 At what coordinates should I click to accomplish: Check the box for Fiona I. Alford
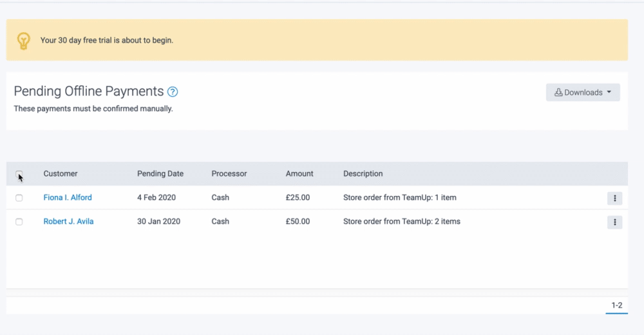[19, 198]
